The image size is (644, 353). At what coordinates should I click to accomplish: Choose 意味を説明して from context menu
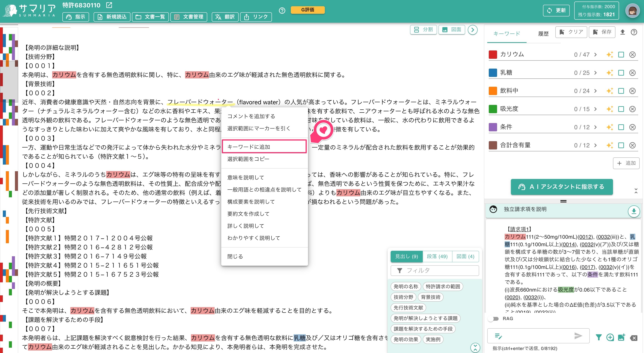click(x=264, y=177)
